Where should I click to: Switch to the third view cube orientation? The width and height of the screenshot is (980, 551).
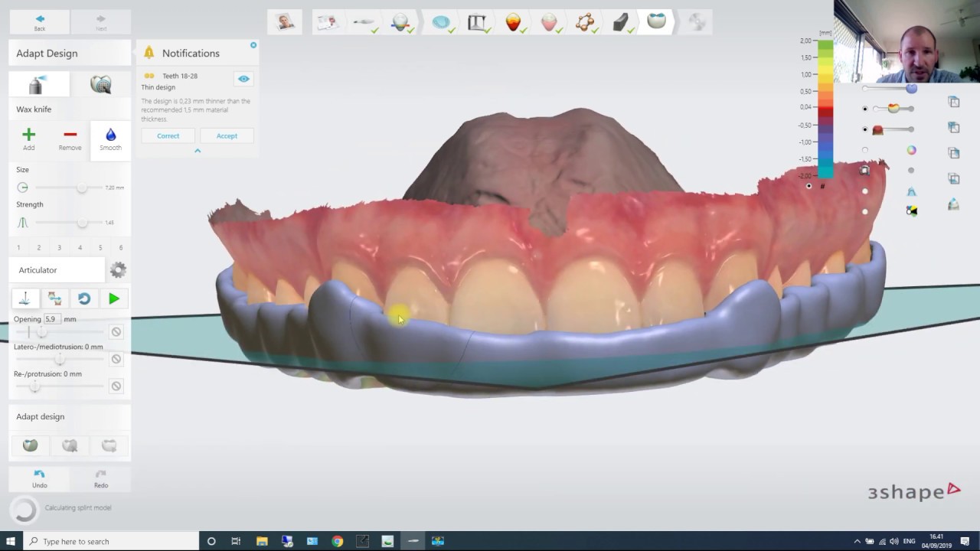tap(953, 153)
